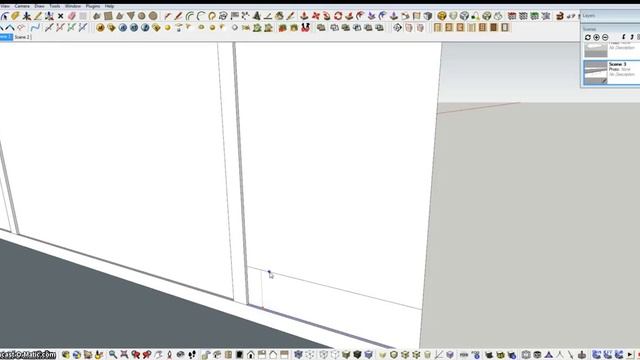640x360 pixels.
Task: Open the Camera menu
Action: pyautogui.click(x=22, y=6)
